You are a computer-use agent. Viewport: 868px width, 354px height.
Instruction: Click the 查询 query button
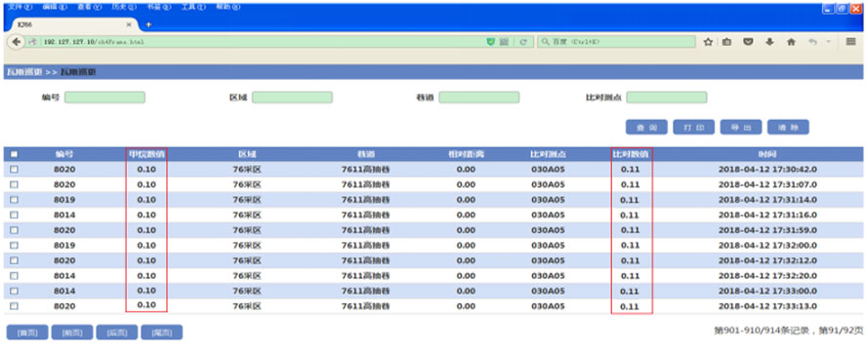[646, 128]
